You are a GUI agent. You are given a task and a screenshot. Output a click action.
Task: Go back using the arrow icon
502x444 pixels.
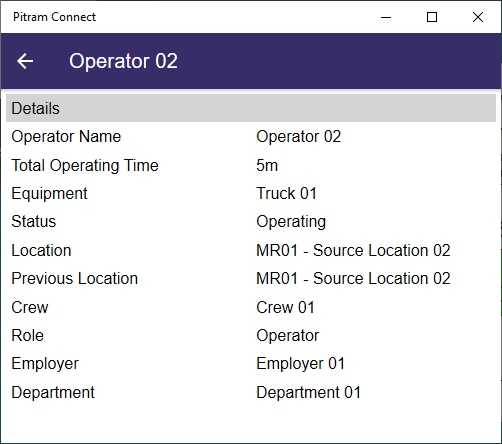coord(25,61)
